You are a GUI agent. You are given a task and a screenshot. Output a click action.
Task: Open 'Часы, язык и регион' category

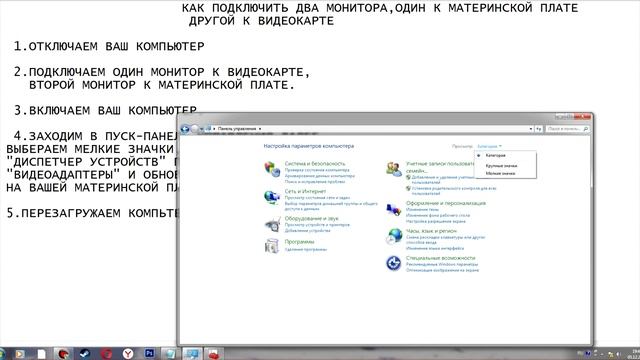point(431,231)
